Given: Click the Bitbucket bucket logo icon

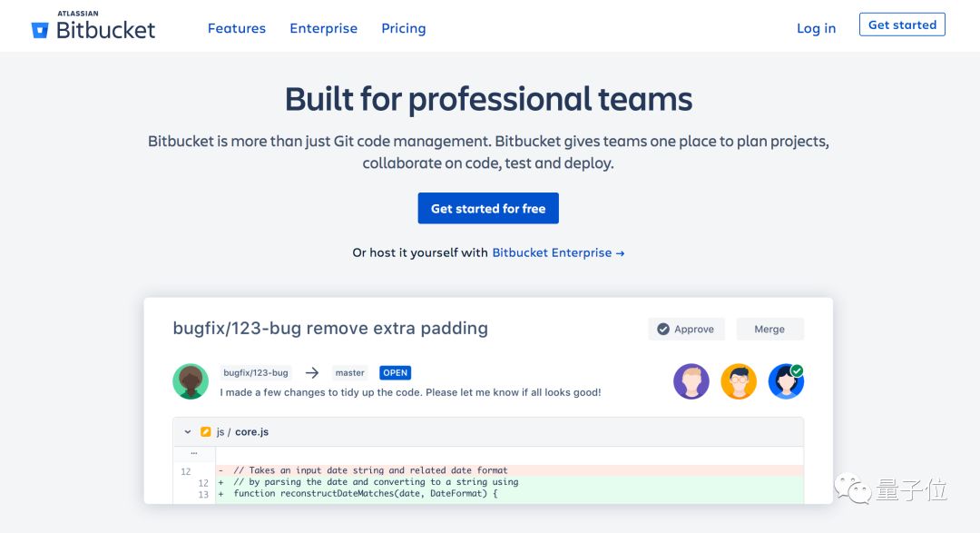Looking at the screenshot, I should (x=40, y=30).
